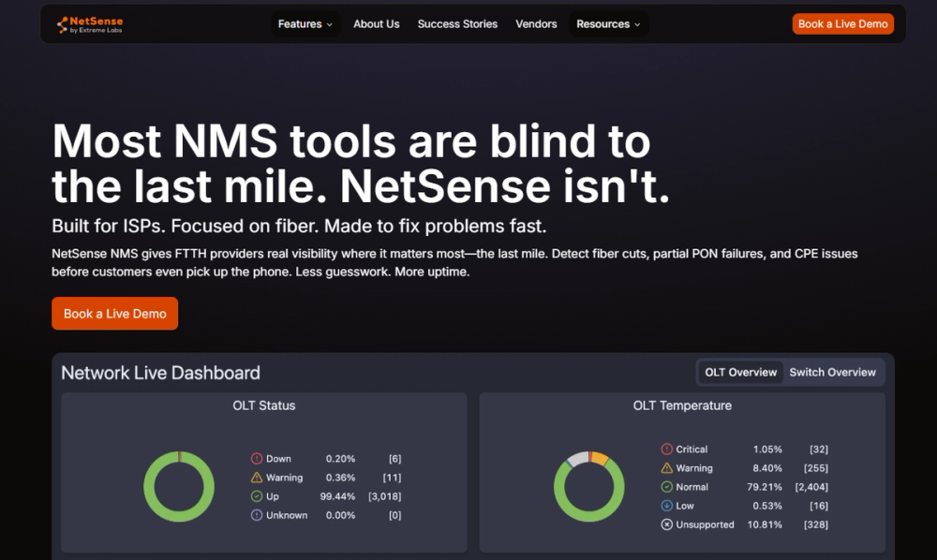Click the Down status red icon
Screen dimensions: 937x560
pos(257,459)
